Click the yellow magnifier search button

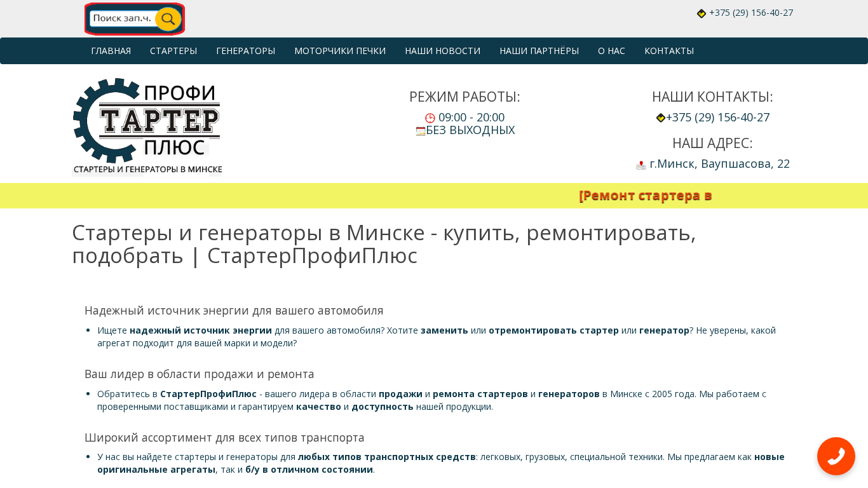point(168,19)
